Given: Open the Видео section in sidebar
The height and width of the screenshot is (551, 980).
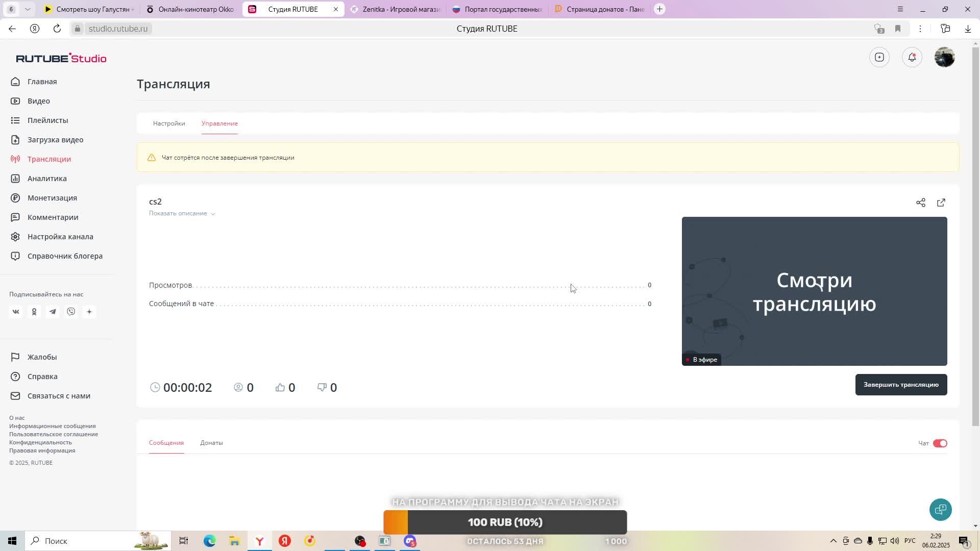Looking at the screenshot, I should pyautogui.click(x=38, y=101).
